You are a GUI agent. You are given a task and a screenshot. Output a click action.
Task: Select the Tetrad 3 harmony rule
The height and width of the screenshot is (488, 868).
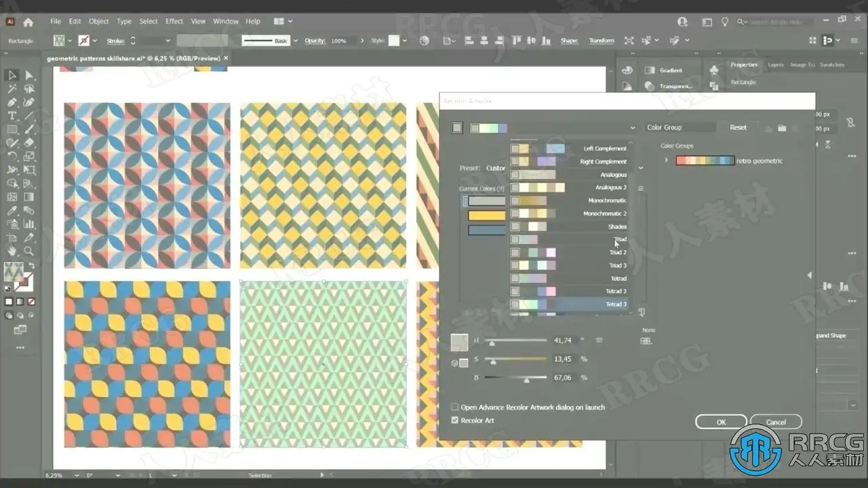[570, 304]
